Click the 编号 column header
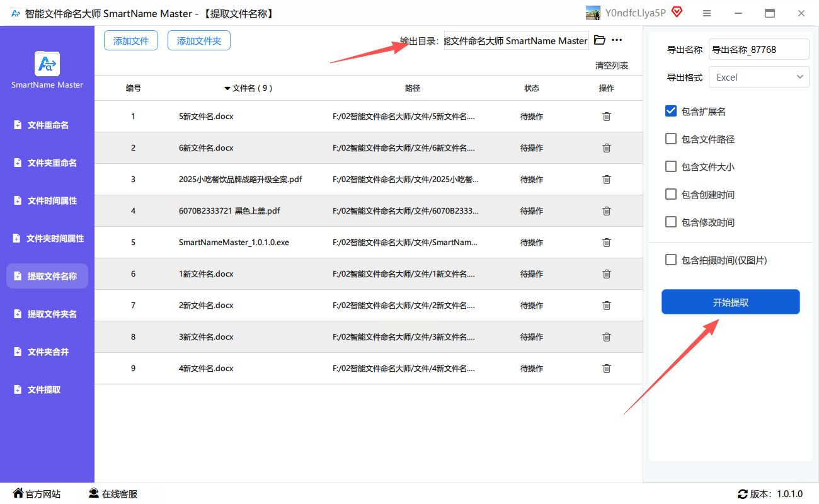 coord(133,88)
